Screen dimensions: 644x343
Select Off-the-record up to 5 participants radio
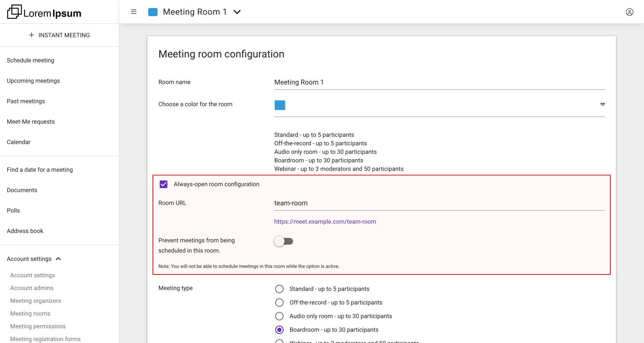(x=279, y=303)
